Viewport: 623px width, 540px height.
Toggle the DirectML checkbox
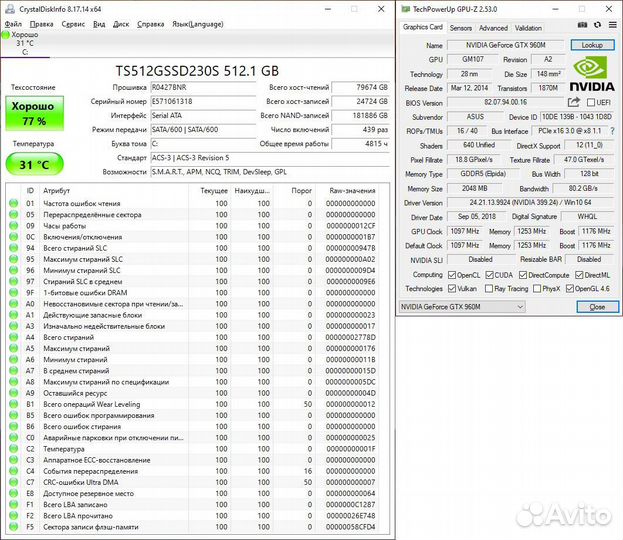579,275
